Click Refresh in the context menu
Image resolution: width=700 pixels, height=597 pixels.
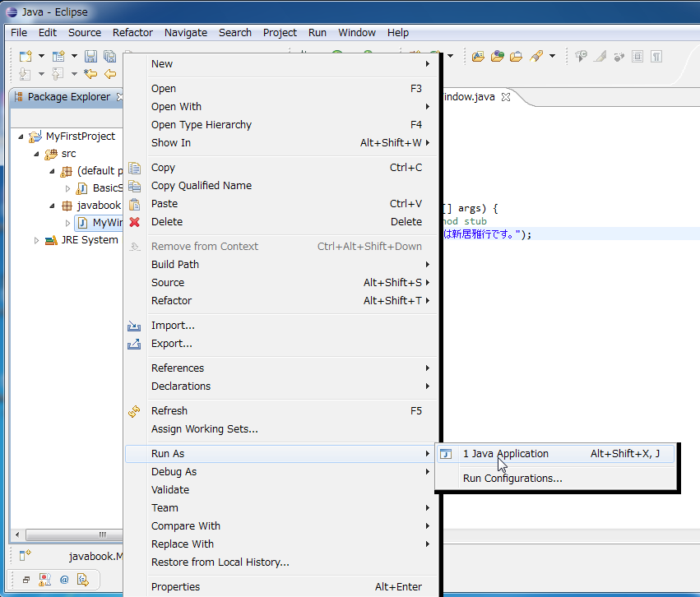pyautogui.click(x=169, y=411)
